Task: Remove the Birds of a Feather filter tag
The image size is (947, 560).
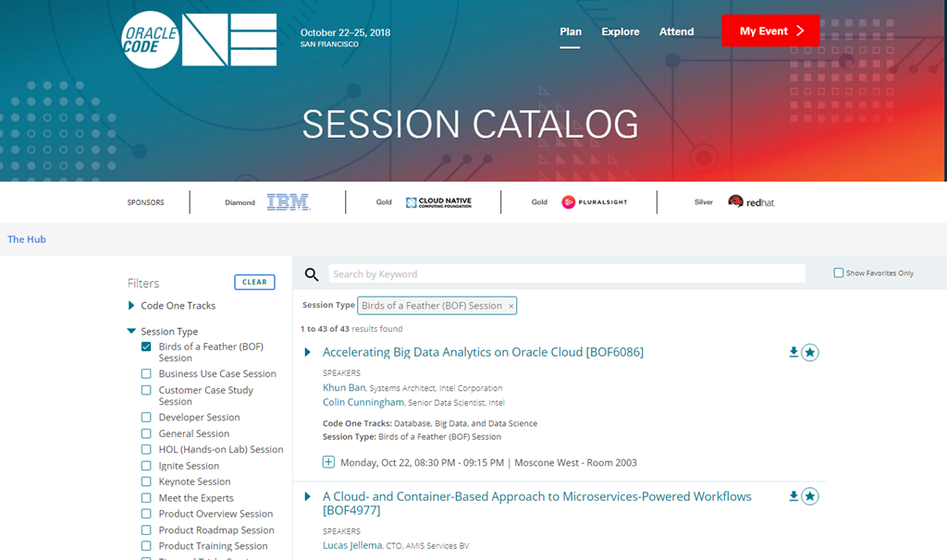Action: click(x=510, y=306)
